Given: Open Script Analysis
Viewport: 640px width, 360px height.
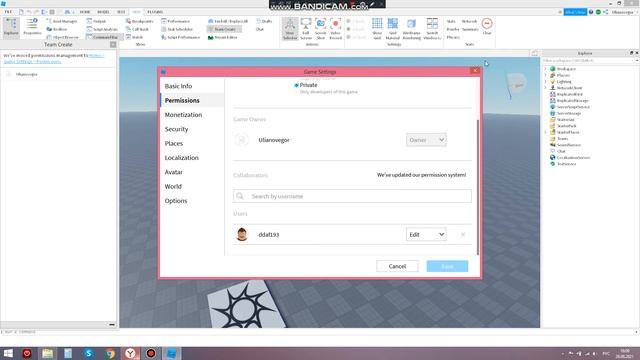Looking at the screenshot, I should (x=102, y=29).
